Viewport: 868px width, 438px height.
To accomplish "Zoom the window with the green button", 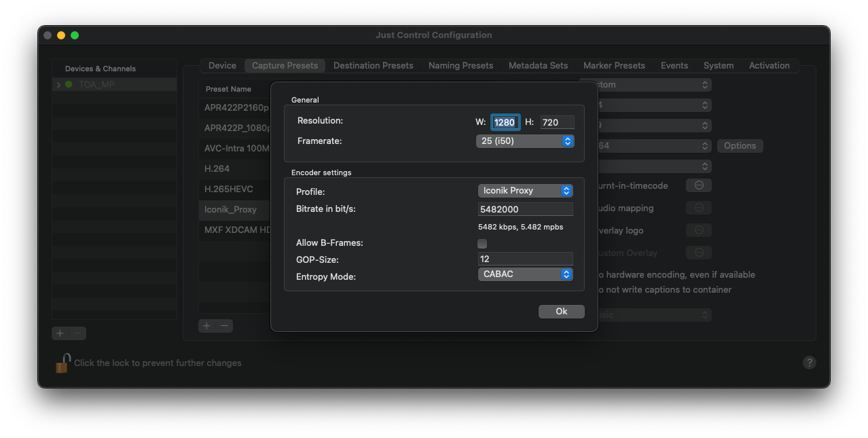I will tap(75, 35).
